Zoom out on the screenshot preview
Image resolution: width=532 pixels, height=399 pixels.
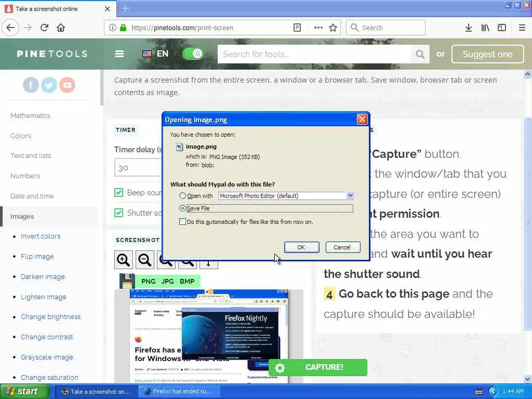[144, 260]
